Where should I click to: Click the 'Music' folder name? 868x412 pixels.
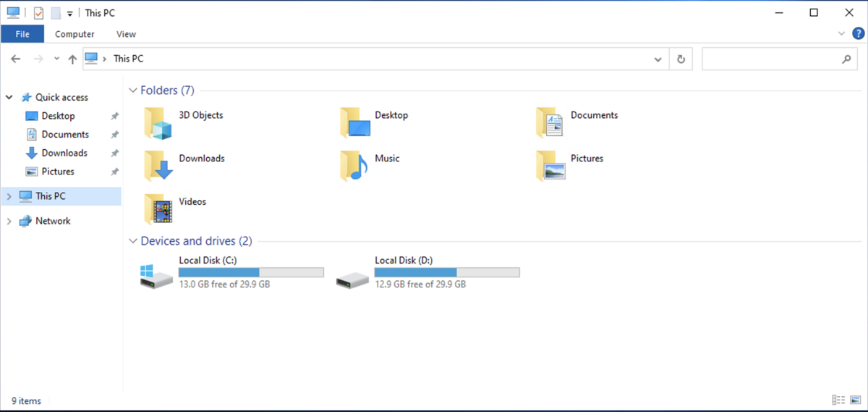387,159
